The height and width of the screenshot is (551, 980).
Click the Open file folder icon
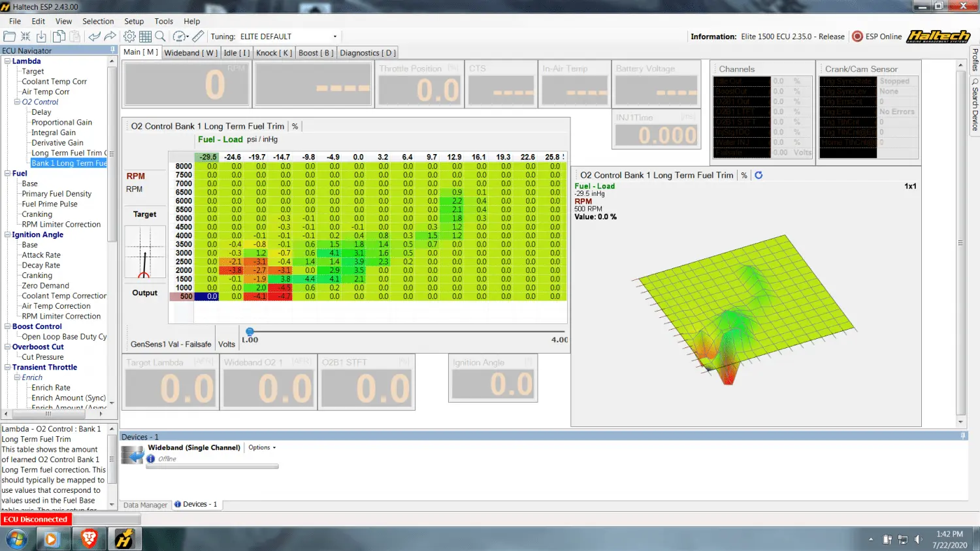(x=10, y=37)
